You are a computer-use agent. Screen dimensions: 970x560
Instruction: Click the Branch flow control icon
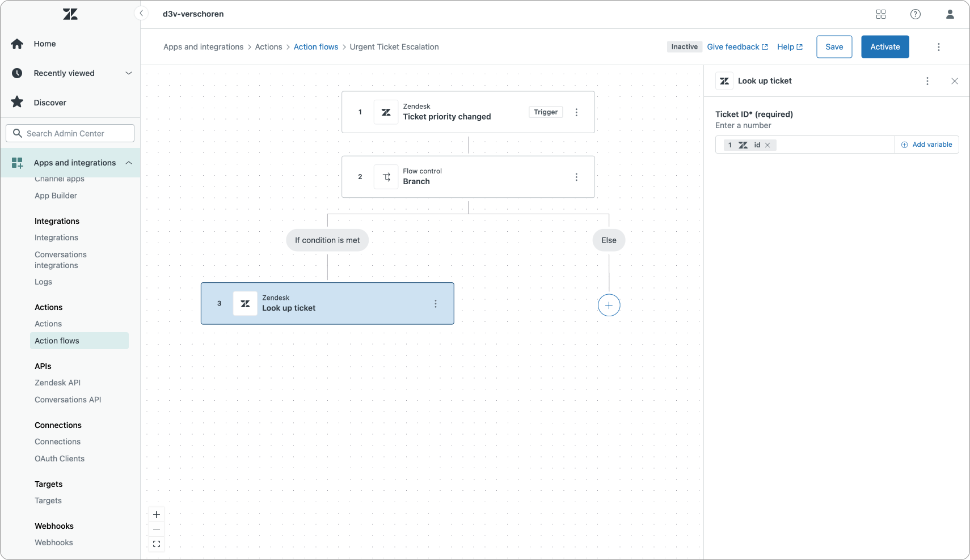(x=386, y=177)
